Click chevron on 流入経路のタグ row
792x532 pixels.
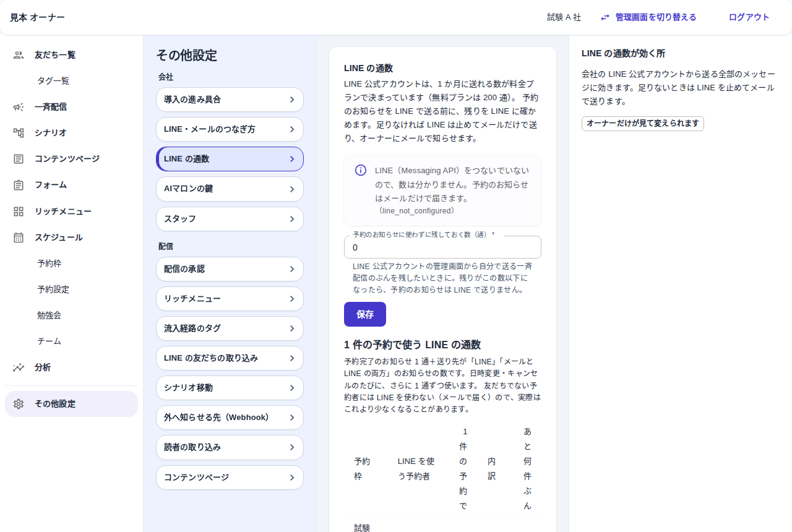pos(292,328)
